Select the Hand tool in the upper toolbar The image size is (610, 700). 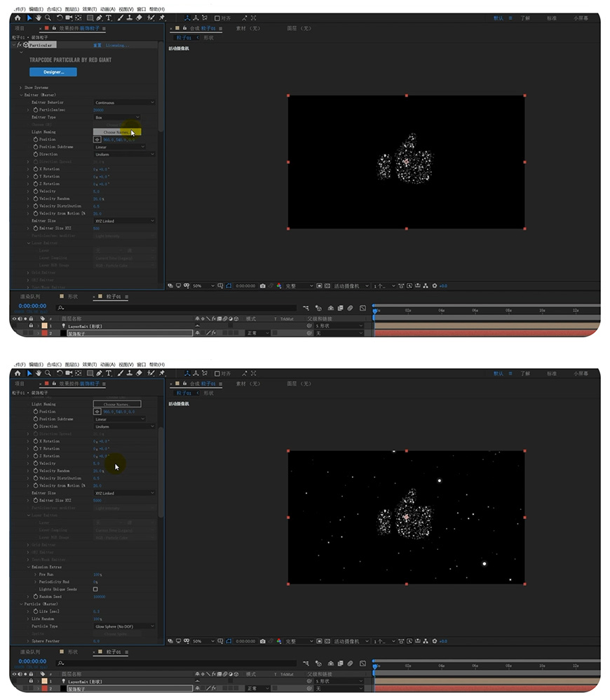coord(39,18)
